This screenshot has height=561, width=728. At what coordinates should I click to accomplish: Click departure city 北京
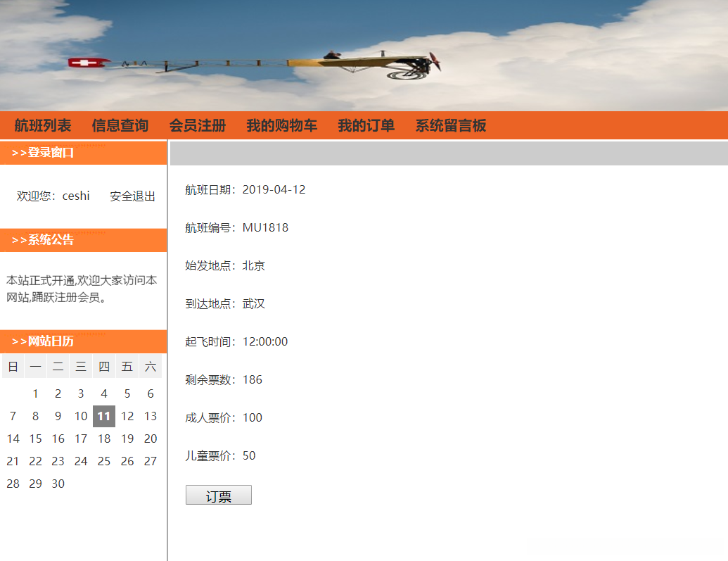click(253, 266)
